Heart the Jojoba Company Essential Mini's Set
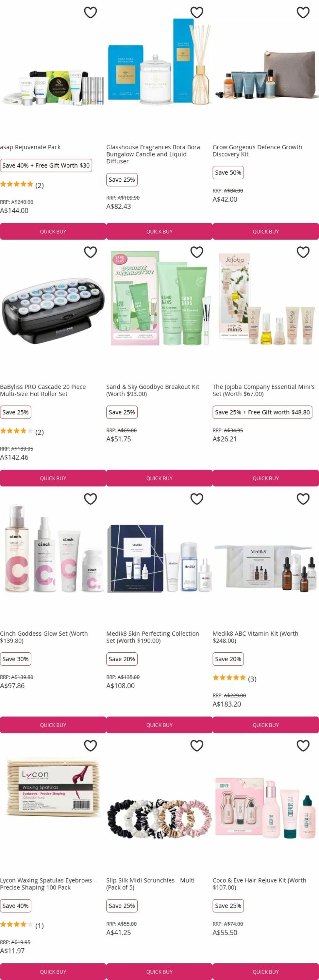The width and height of the screenshot is (319, 980). pos(303,252)
